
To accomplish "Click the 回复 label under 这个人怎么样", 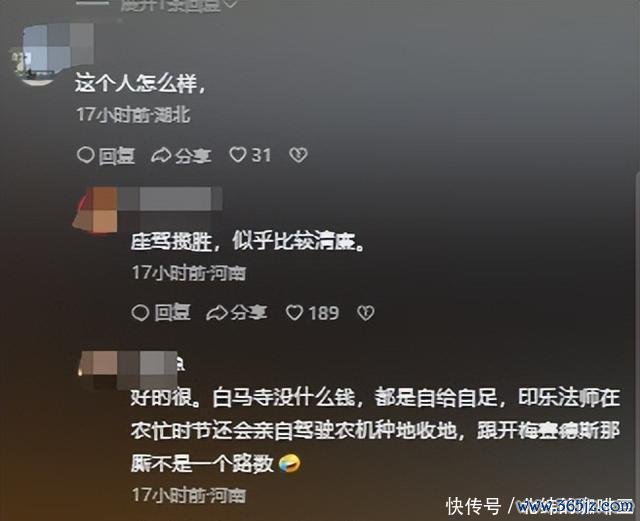I will 117,156.
